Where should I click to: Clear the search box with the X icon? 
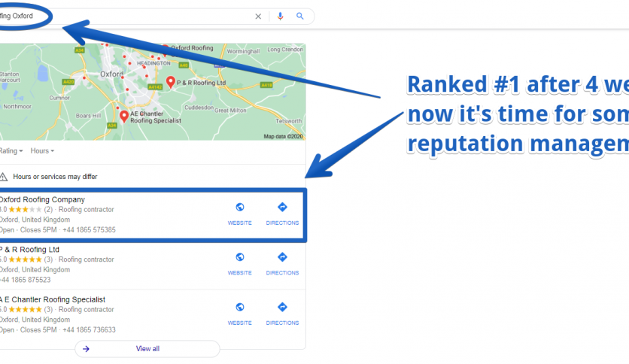[x=258, y=17]
